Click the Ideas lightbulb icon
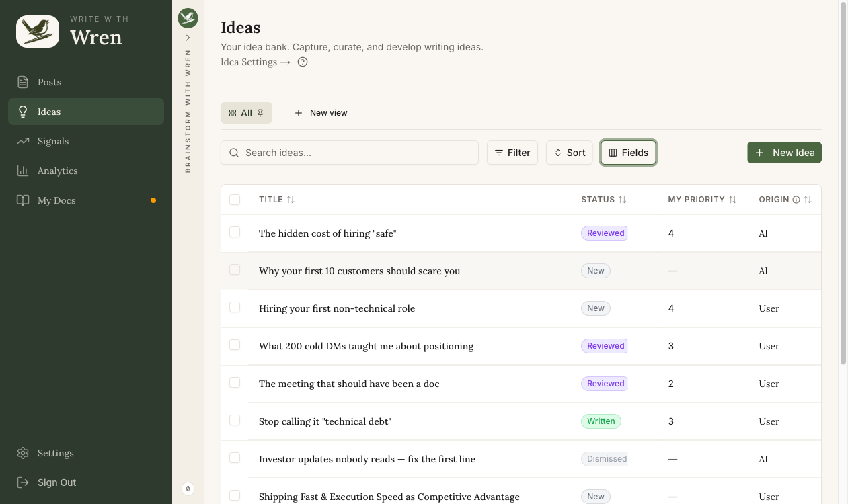Screen dimensions: 848x504 [x=23, y=112]
